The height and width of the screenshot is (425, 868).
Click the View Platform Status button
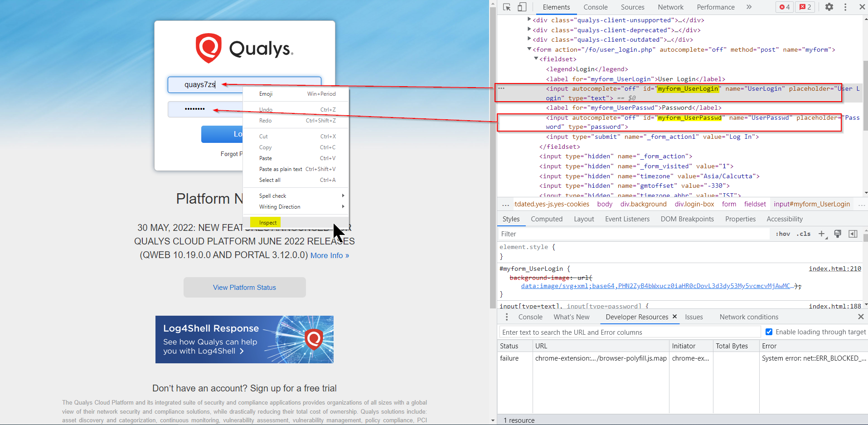[x=244, y=288]
